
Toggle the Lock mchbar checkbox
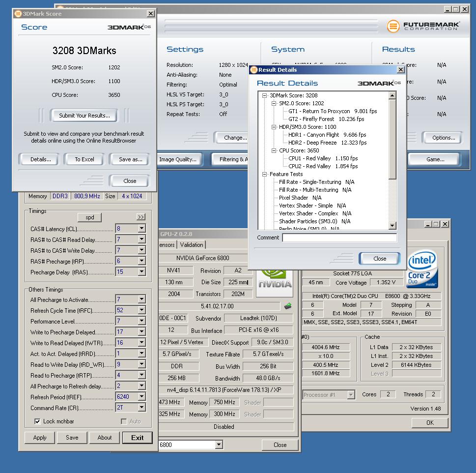point(37,421)
